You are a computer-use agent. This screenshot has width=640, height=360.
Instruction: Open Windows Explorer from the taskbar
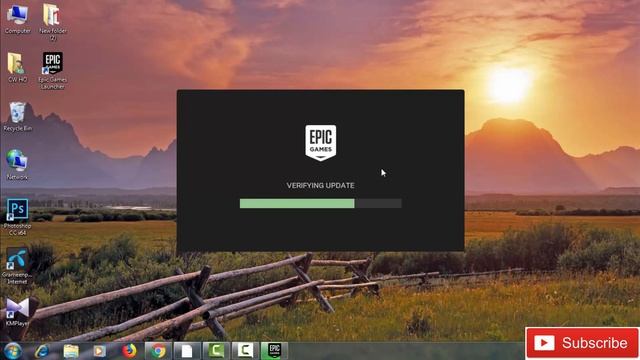(x=71, y=351)
